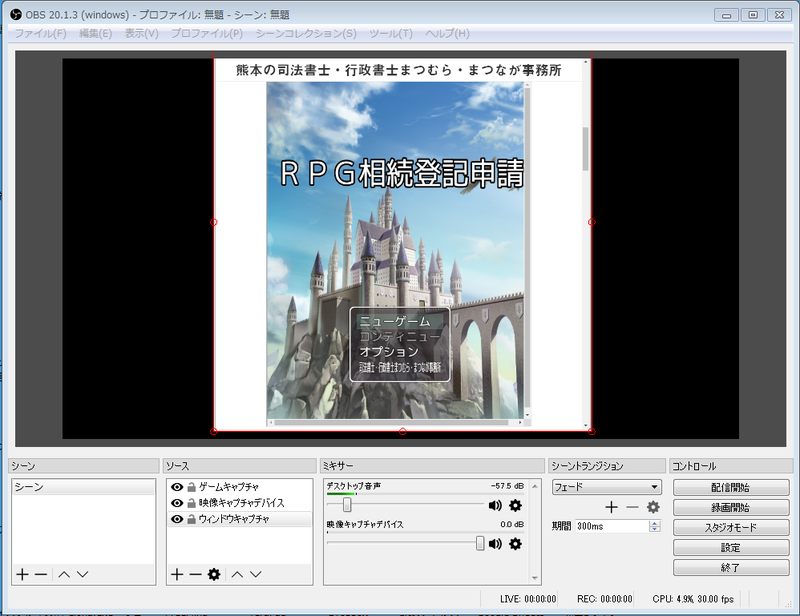Move scene down arrow
The image size is (800, 616).
click(83, 574)
